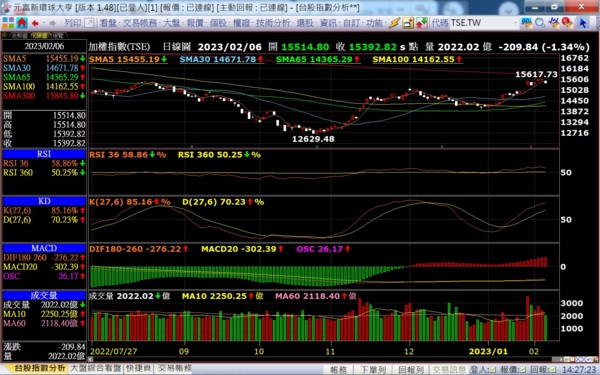The width and height of the screenshot is (600, 375).
Task: Click the red-green up/down arrows icon
Action: pos(422,23)
